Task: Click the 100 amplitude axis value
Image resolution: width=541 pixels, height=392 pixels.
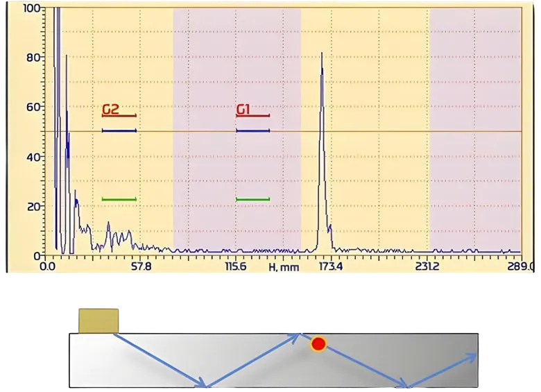Action: click(31, 8)
